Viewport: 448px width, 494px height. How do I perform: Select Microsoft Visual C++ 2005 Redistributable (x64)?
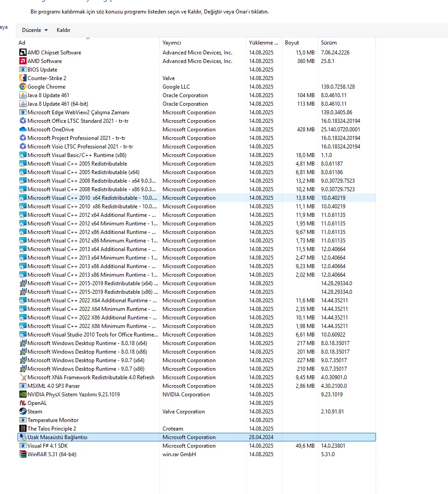pos(83,172)
